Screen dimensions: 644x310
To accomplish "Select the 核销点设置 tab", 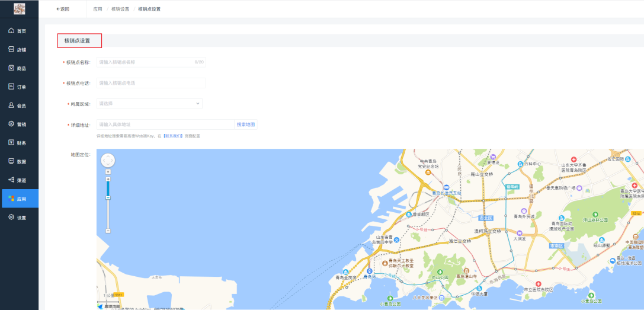I will coord(79,41).
